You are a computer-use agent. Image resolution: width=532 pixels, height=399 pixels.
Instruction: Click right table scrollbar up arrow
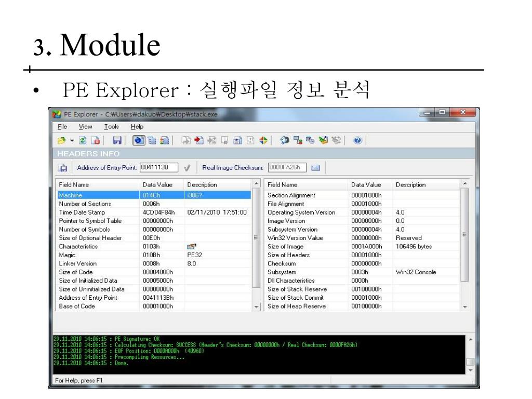tap(465, 183)
